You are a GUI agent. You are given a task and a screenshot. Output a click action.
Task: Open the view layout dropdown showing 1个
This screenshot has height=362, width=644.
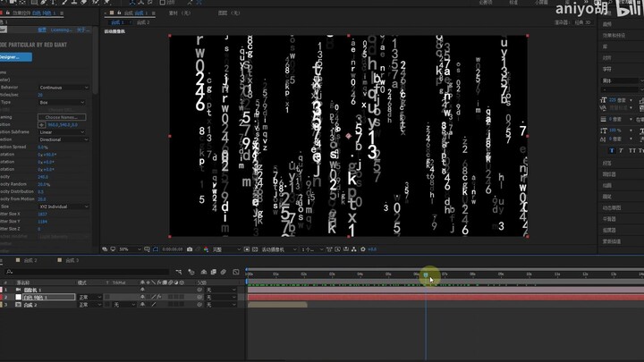pyautogui.click(x=312, y=249)
